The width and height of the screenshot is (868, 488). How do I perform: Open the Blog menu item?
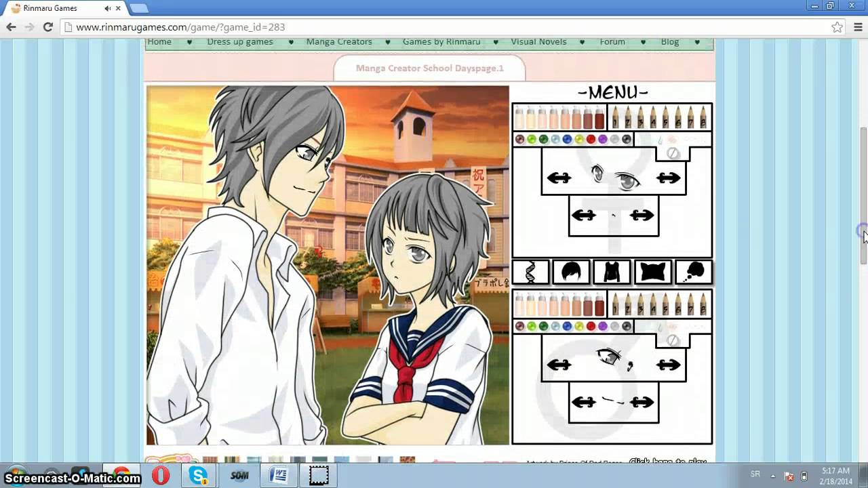pos(670,42)
